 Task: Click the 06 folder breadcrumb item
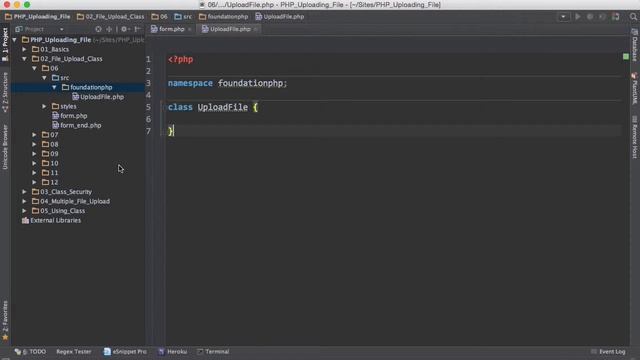[159, 17]
